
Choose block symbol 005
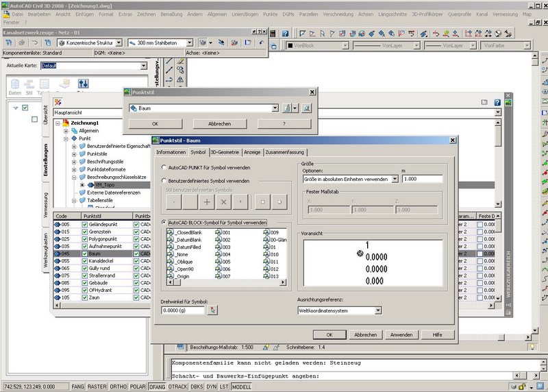223,262
